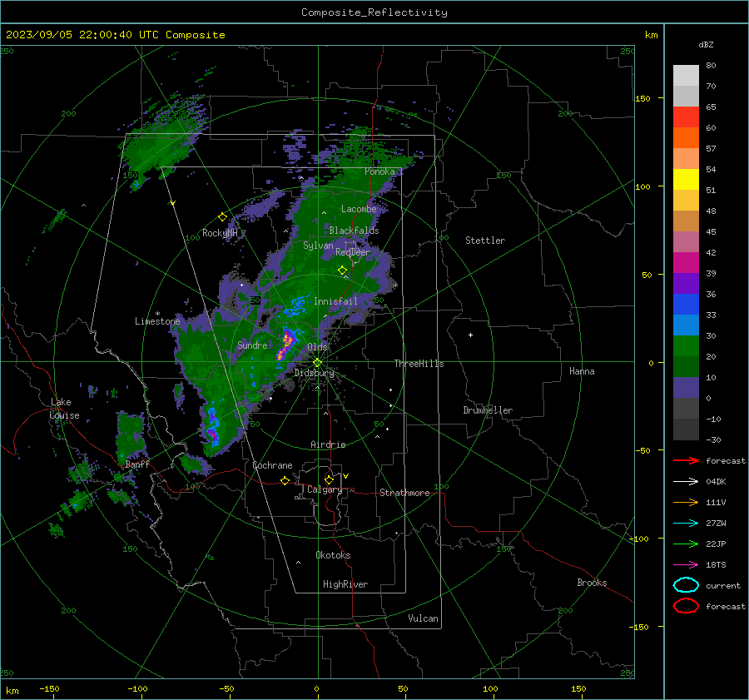Click the yellow diamond marker near RedDeer
This screenshot has width=749, height=700.
tap(342, 271)
